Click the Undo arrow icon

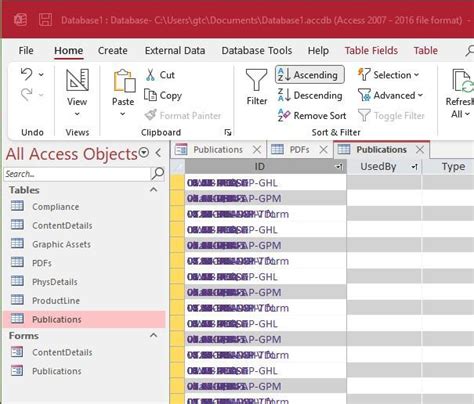(26, 74)
